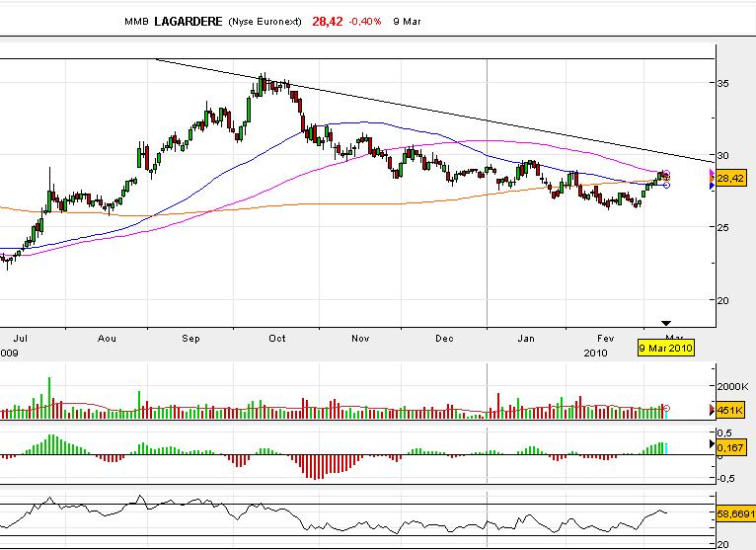Click the black downward date cursor triangle
Image resolution: width=756 pixels, height=550 pixels.
pos(666,323)
